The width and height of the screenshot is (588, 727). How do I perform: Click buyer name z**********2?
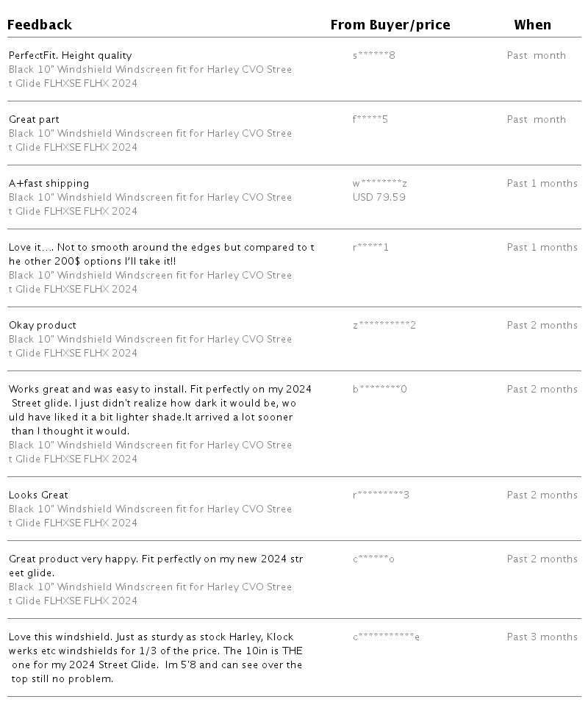(x=384, y=326)
